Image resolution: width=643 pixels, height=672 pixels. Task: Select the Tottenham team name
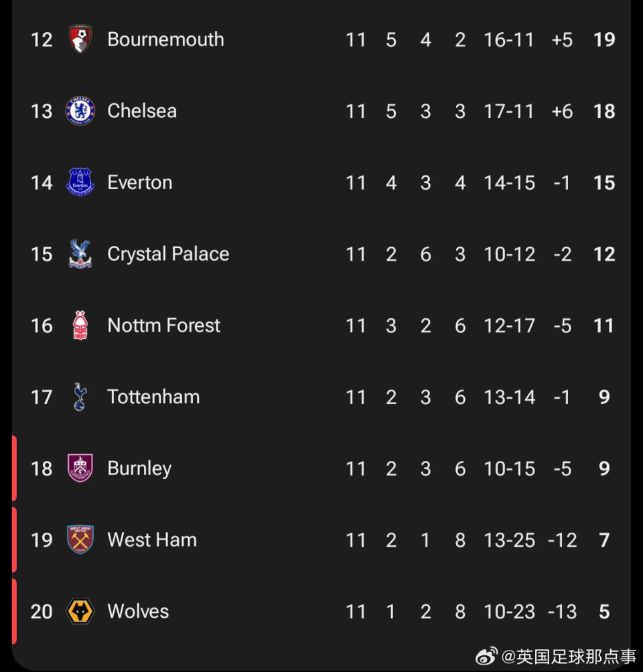tap(153, 397)
